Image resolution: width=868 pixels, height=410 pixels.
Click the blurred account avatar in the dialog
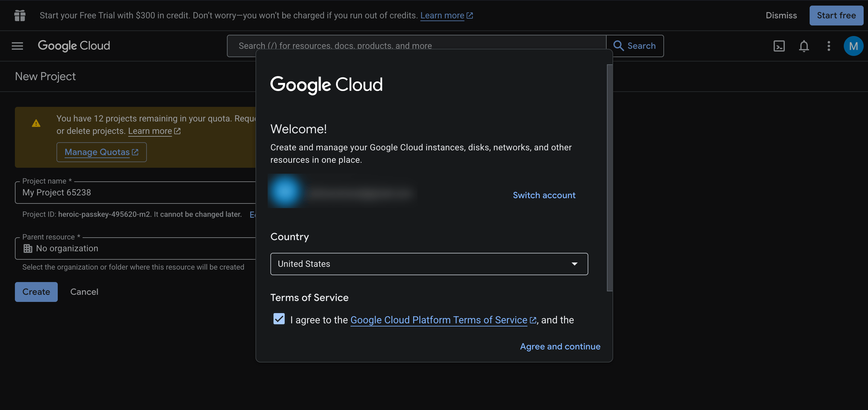click(x=286, y=191)
